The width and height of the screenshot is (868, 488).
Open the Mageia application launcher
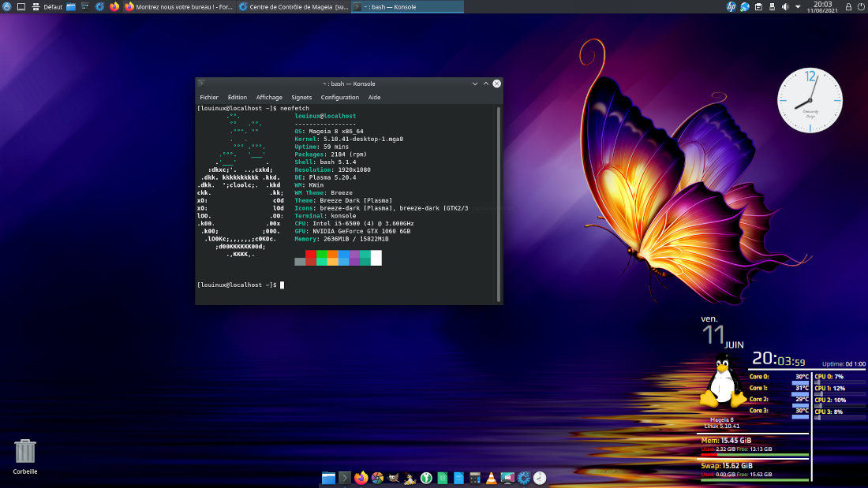6,6
